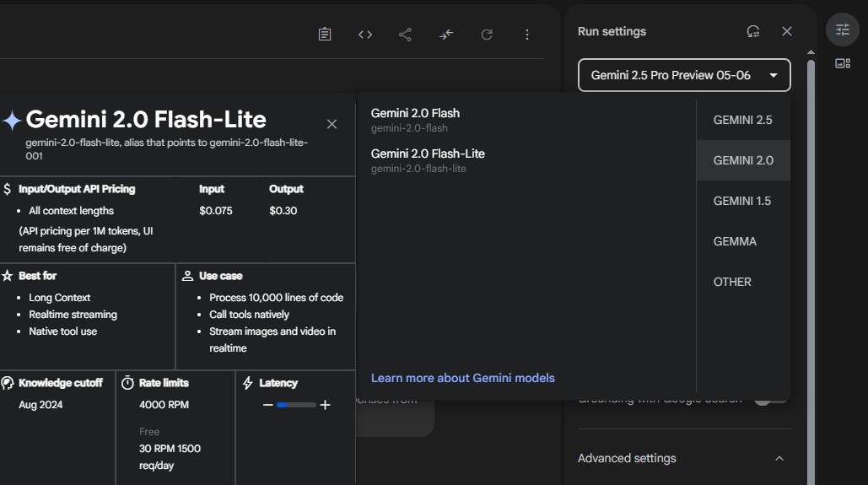Click the Share prompt icon
The image size is (868, 485).
pyautogui.click(x=405, y=35)
